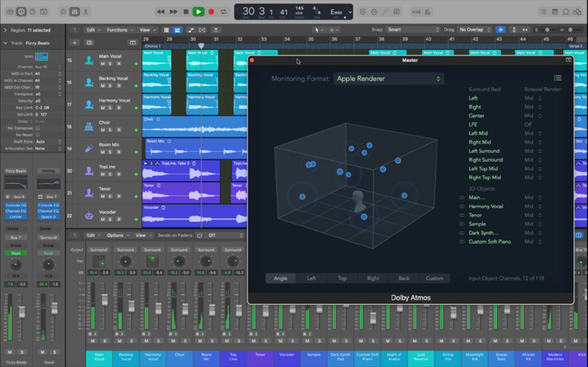The width and height of the screenshot is (588, 367).
Task: Toggle Show Automation button in tracks toolbar
Action: pos(191,30)
